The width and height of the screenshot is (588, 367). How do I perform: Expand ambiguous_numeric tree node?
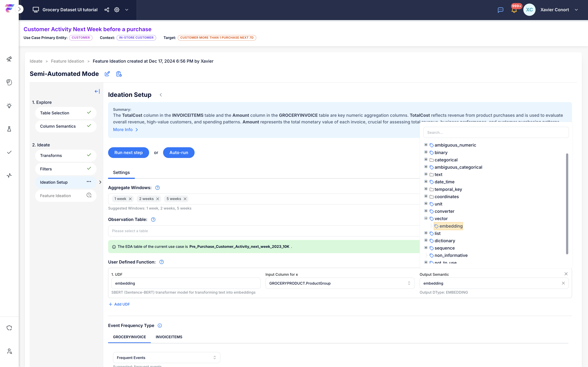pos(426,145)
